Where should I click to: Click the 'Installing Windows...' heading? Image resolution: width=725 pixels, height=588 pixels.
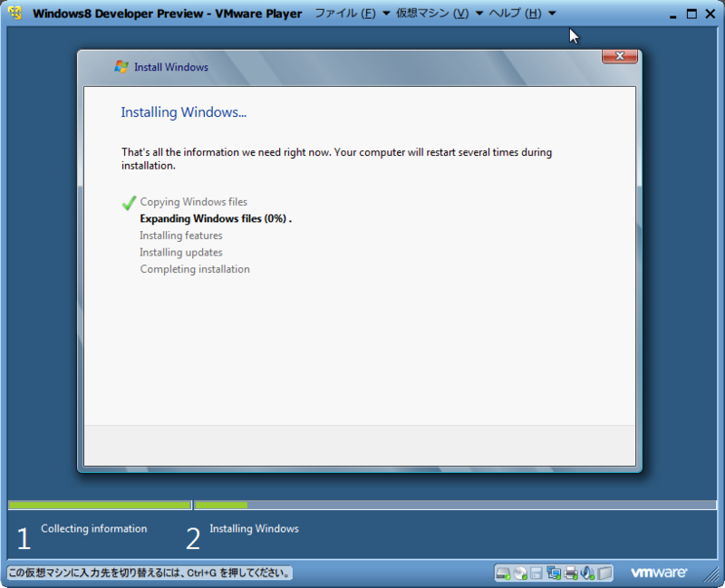(x=184, y=112)
